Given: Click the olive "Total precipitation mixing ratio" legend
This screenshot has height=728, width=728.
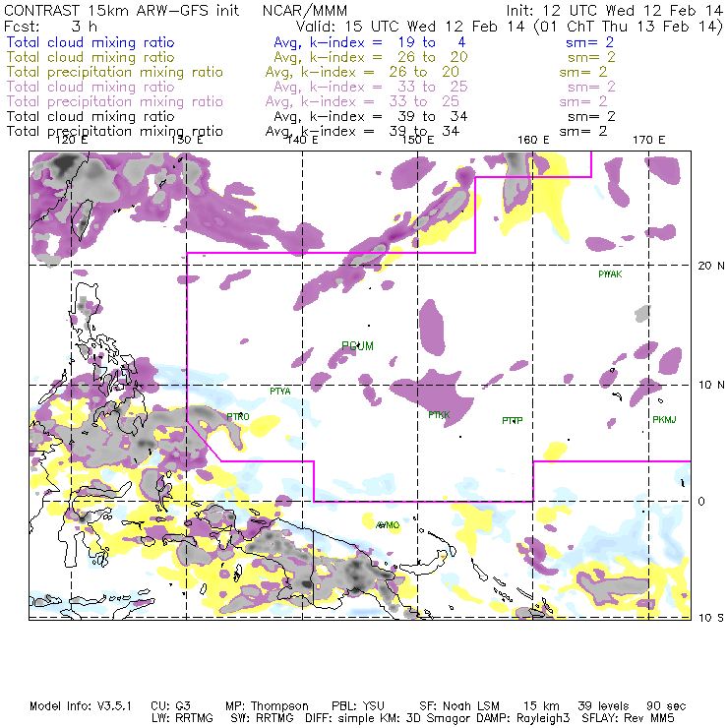Looking at the screenshot, I should 115,72.
